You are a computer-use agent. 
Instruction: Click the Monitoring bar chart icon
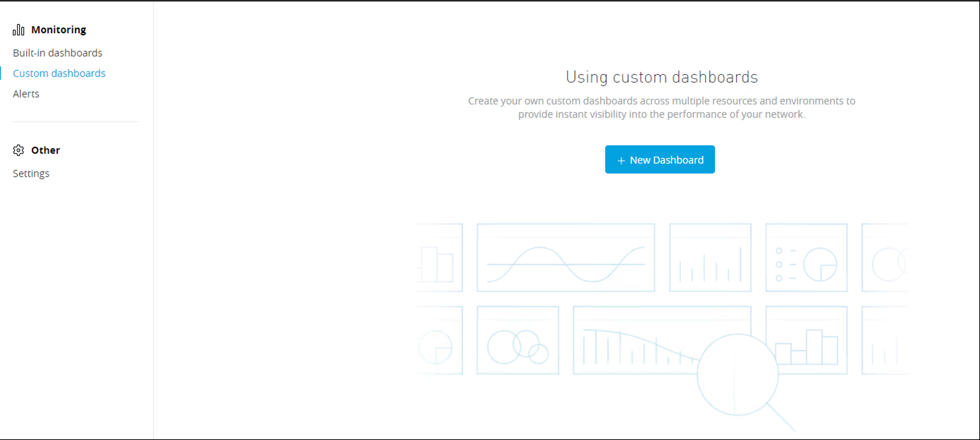tap(18, 30)
